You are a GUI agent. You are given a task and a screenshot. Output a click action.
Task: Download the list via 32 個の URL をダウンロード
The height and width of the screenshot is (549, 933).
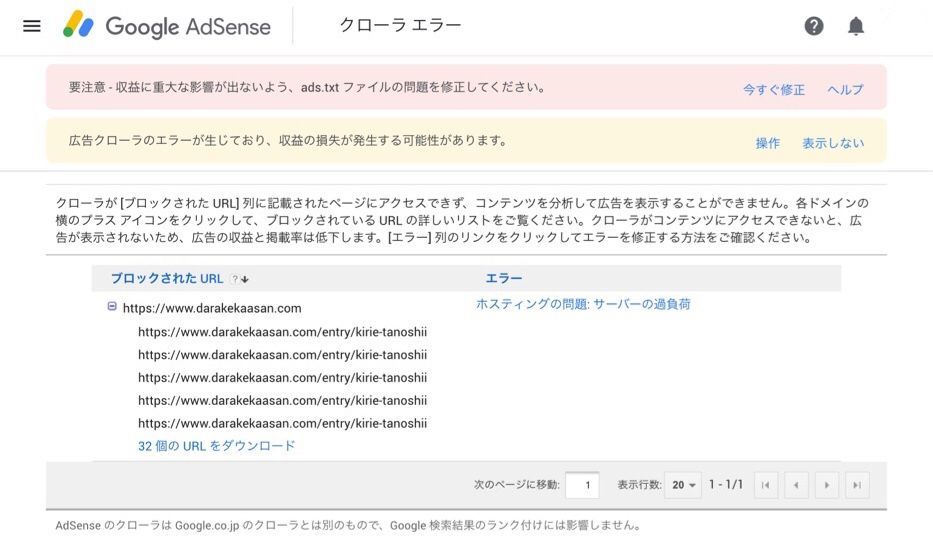click(x=217, y=446)
